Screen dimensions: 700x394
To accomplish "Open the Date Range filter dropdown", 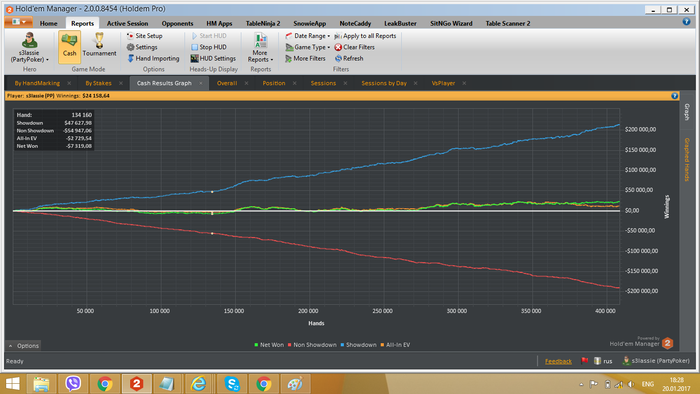I will 308,36.
